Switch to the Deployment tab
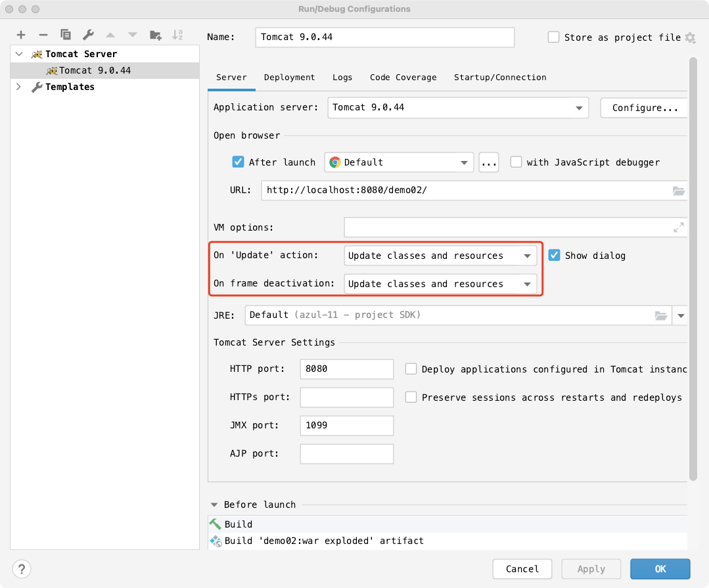Image resolution: width=709 pixels, height=588 pixels. [x=289, y=78]
